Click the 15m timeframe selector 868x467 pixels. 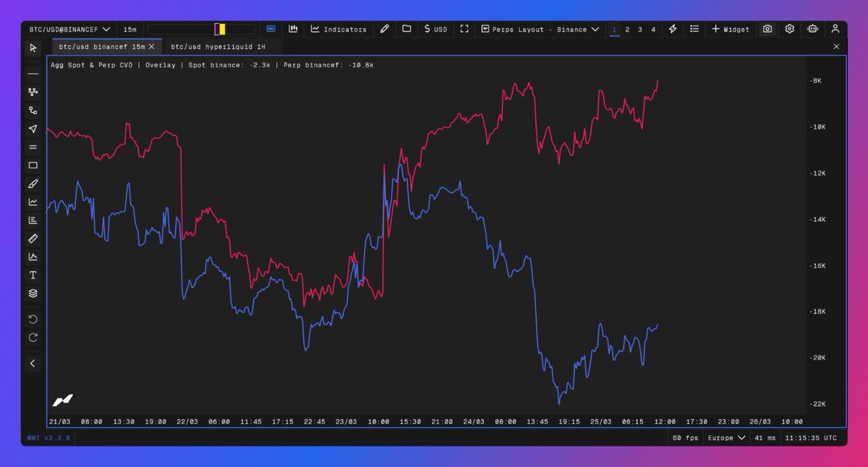pos(129,29)
